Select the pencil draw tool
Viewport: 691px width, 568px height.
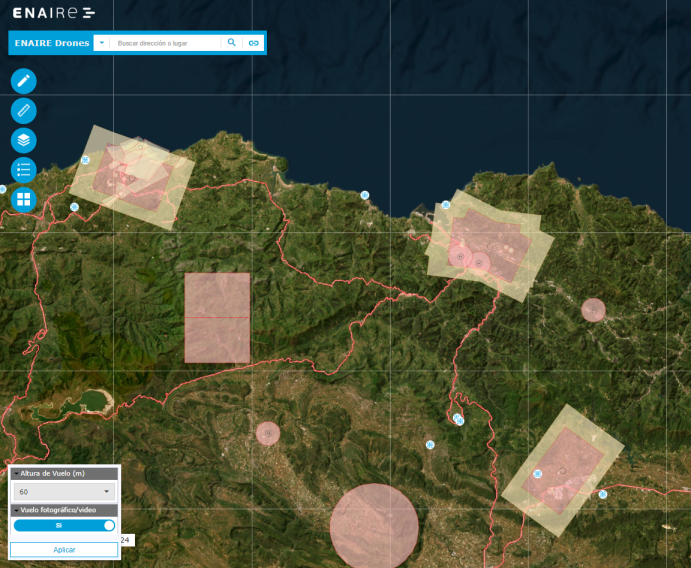(23, 81)
